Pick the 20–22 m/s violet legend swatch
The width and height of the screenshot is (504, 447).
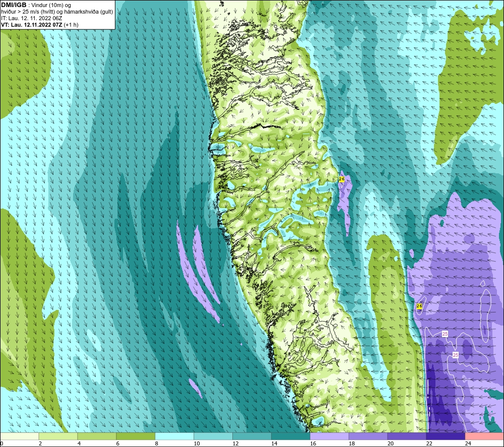[x=407, y=436]
